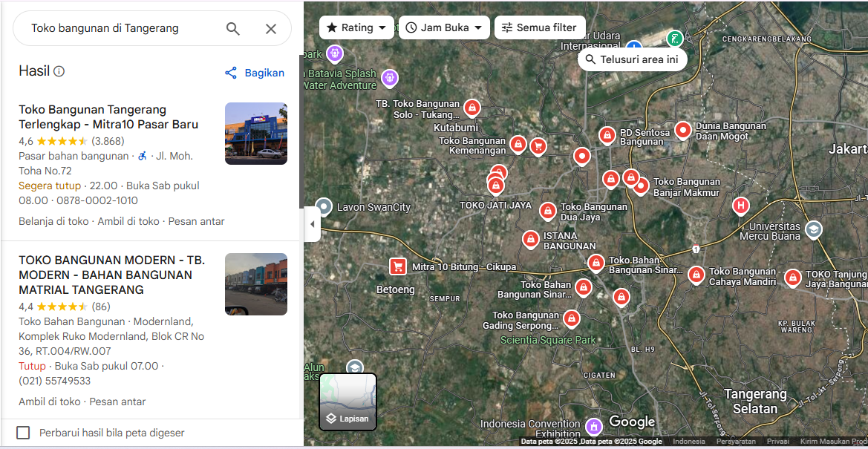Select the Toko Bangunan Kemenangan map pin
Image resolution: width=868 pixels, height=449 pixels.
(x=518, y=145)
